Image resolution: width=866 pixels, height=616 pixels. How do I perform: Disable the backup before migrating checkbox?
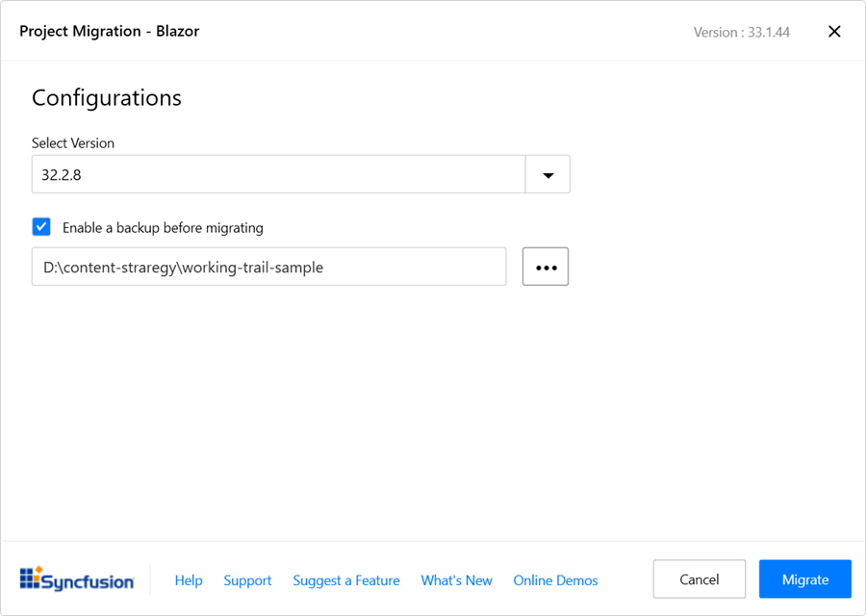tap(41, 226)
